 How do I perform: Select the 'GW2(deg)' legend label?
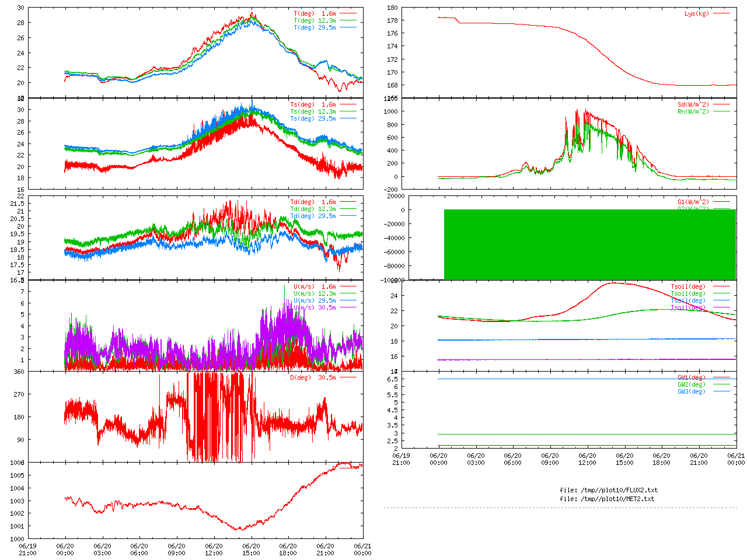(x=692, y=384)
